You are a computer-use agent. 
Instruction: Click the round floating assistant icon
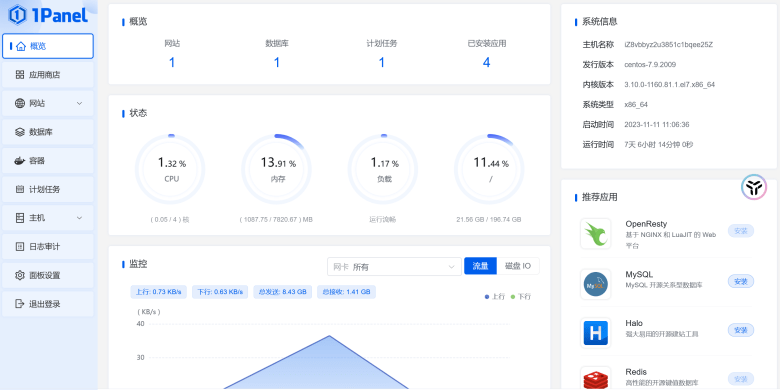[754, 187]
